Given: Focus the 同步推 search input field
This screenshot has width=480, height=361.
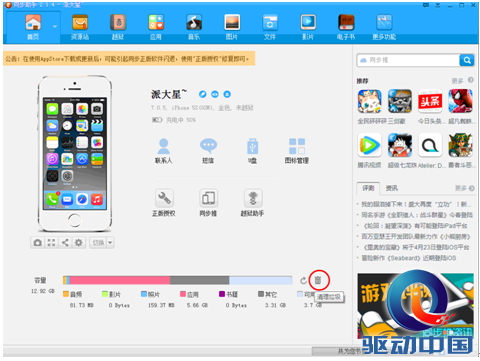Looking at the screenshot, I should (x=408, y=60).
